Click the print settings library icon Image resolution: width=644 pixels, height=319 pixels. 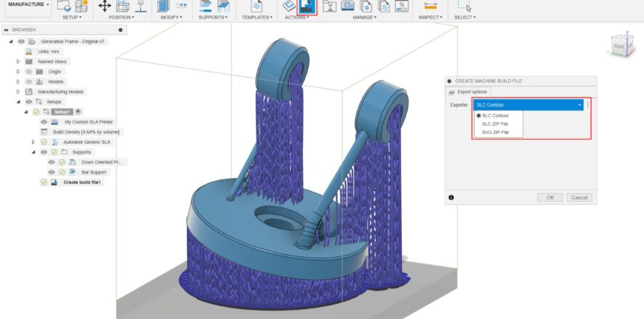[x=384, y=6]
